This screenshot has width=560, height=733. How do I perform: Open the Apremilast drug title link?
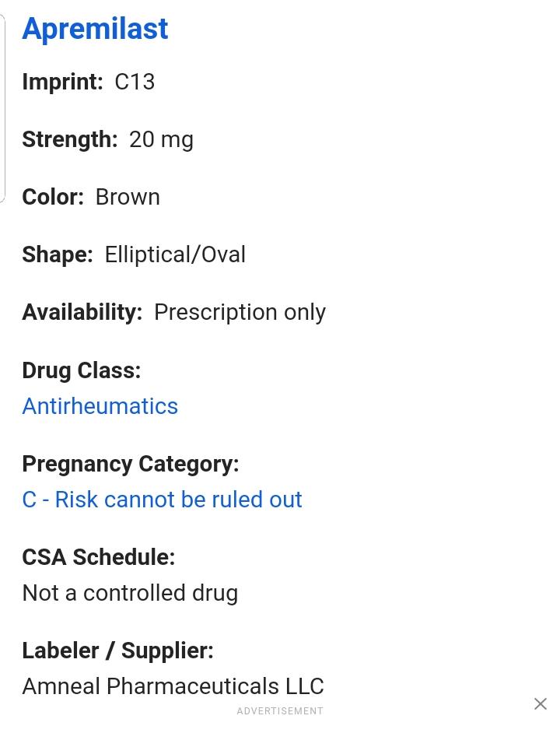[95, 29]
